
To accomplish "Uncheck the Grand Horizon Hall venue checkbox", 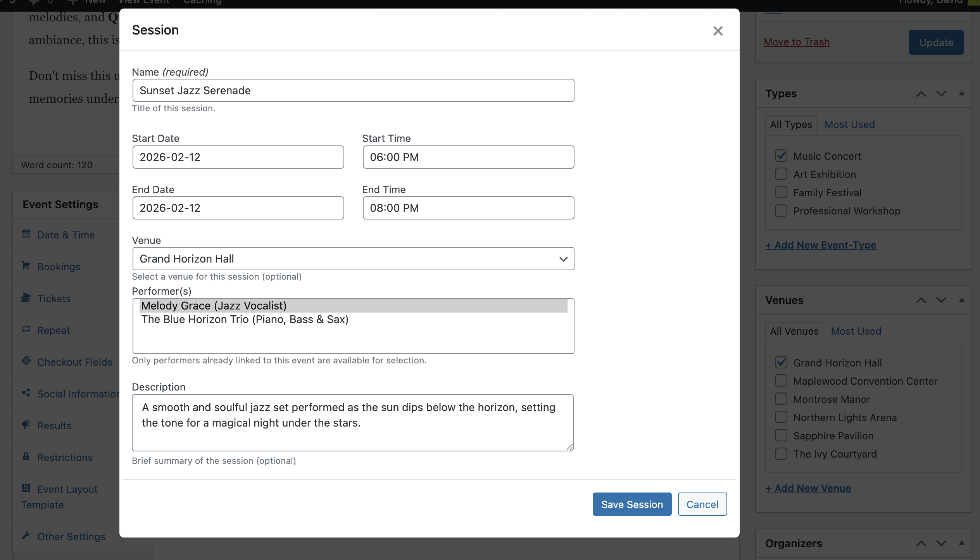I will (x=781, y=363).
